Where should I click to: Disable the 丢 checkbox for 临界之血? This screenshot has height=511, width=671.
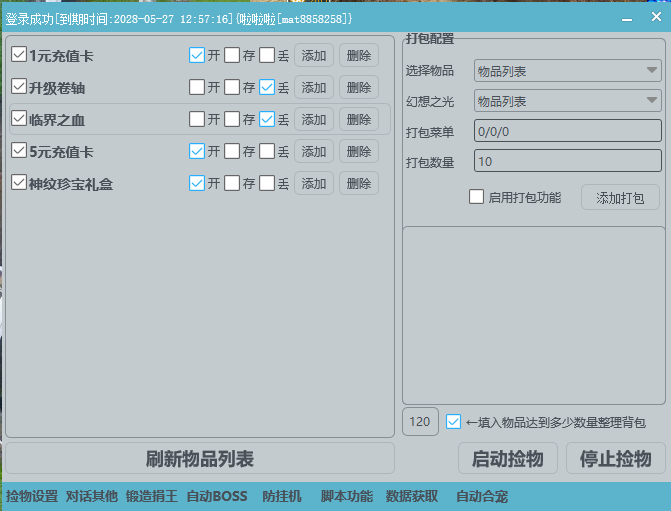pos(267,119)
